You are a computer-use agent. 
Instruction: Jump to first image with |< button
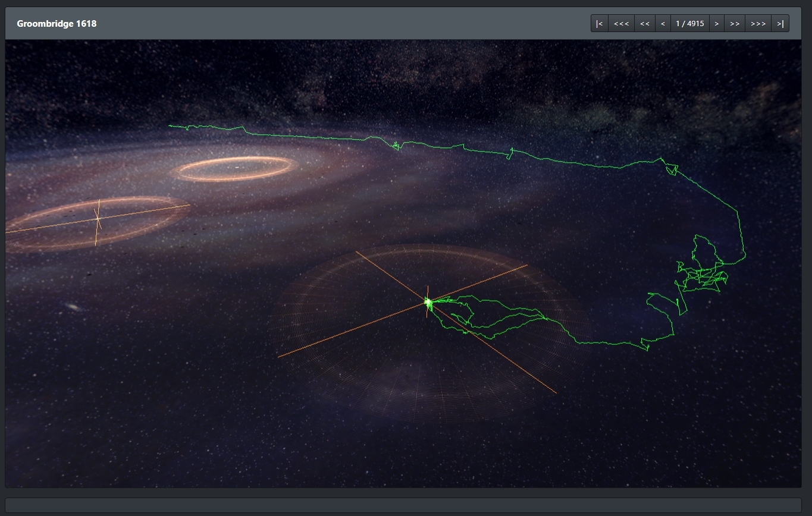tap(600, 24)
